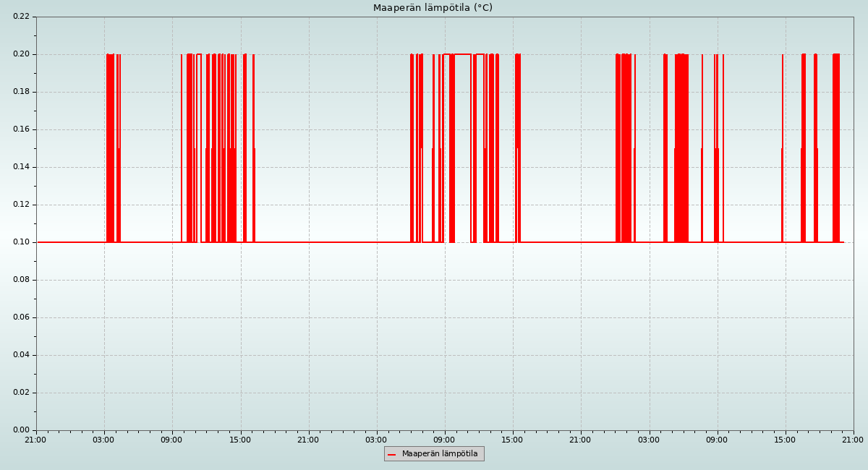Click the 0.08 y-axis tick label
Viewport: 868px width, 470px height.
point(21,280)
